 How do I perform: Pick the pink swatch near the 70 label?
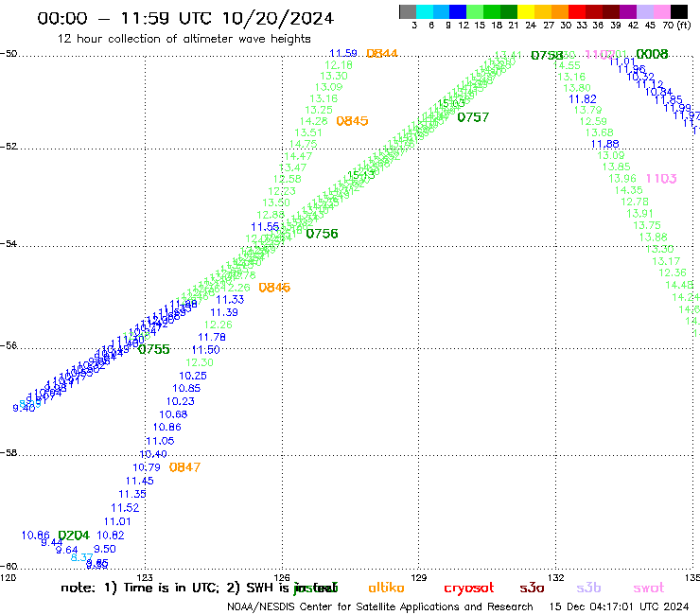[x=661, y=11]
